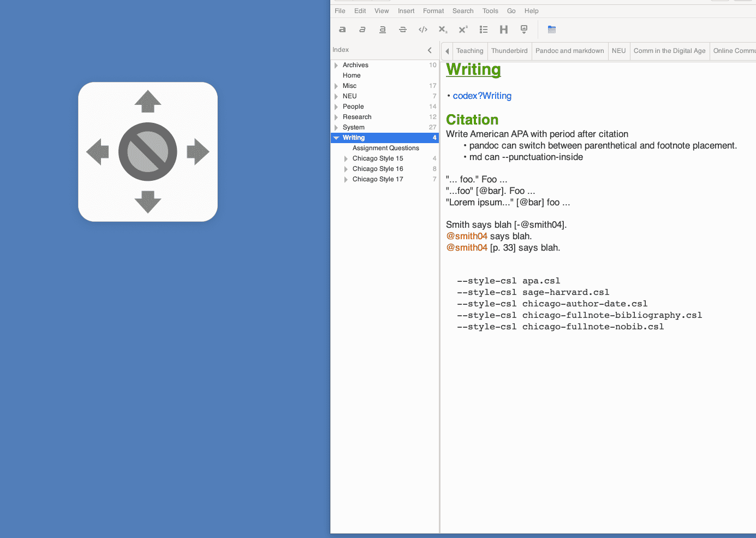Click the blue folder toolbar icon
756x538 pixels.
(x=552, y=29)
